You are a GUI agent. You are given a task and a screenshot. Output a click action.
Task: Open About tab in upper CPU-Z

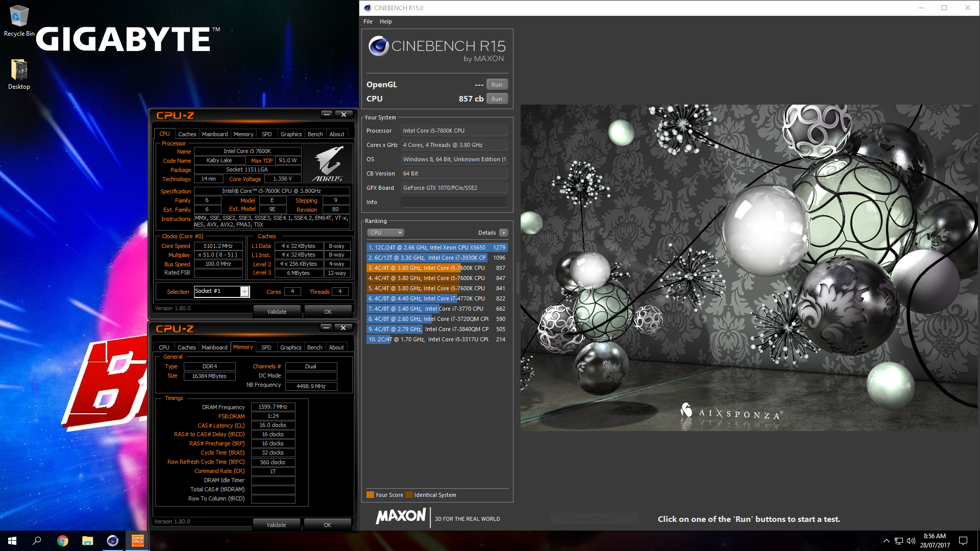coord(337,134)
